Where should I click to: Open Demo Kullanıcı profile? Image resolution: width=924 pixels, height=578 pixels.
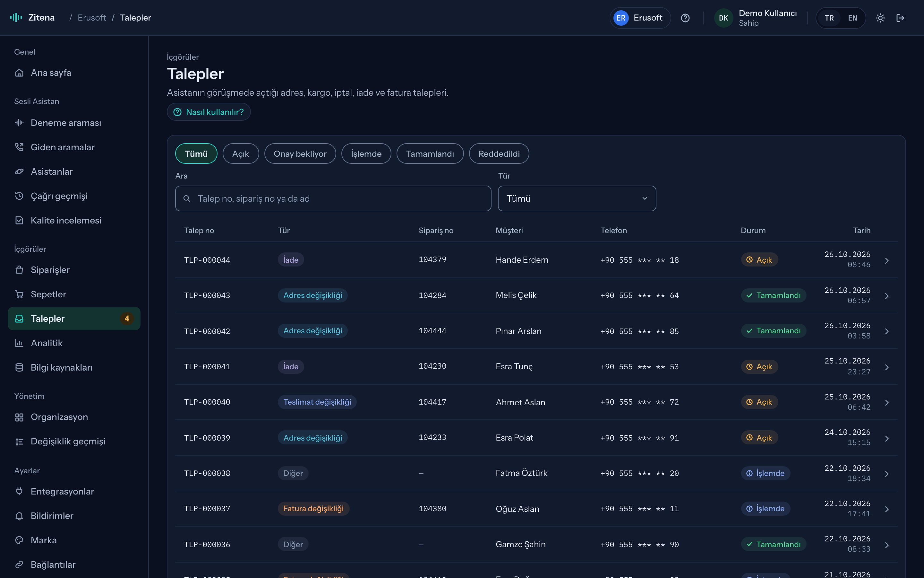(x=756, y=18)
